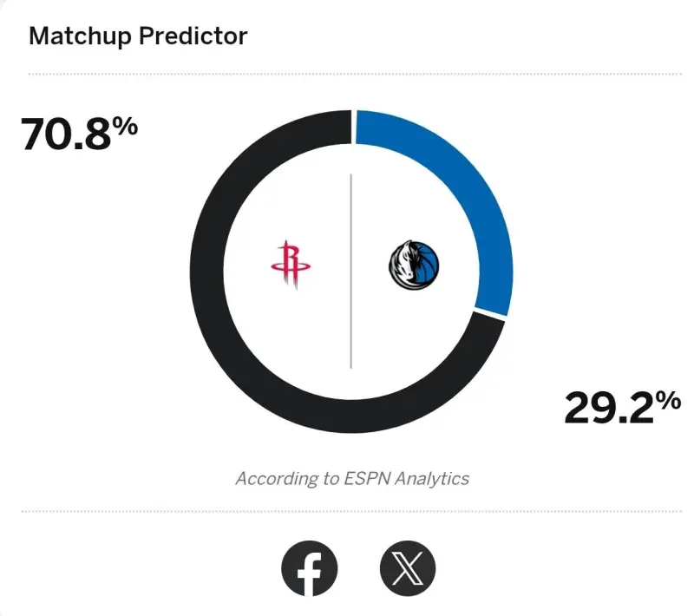
Task: Click the Dallas Mavericks logo
Action: click(413, 264)
